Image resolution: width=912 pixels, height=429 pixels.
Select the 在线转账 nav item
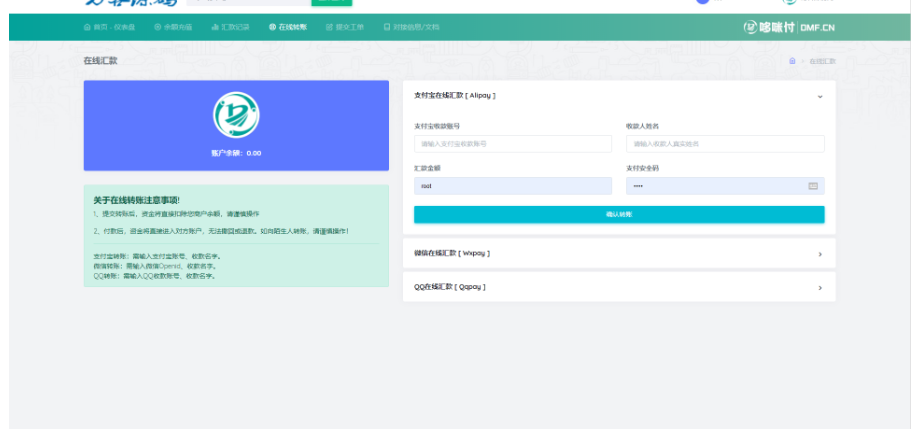(288, 27)
